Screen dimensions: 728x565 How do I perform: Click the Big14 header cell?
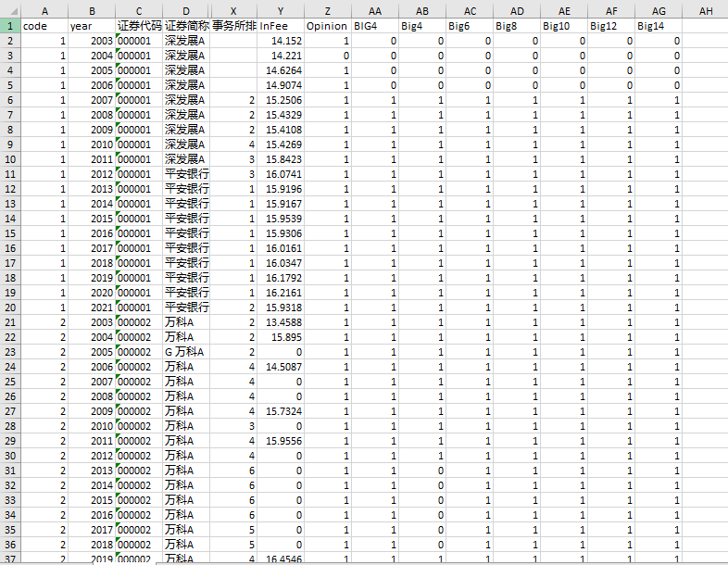click(x=658, y=26)
